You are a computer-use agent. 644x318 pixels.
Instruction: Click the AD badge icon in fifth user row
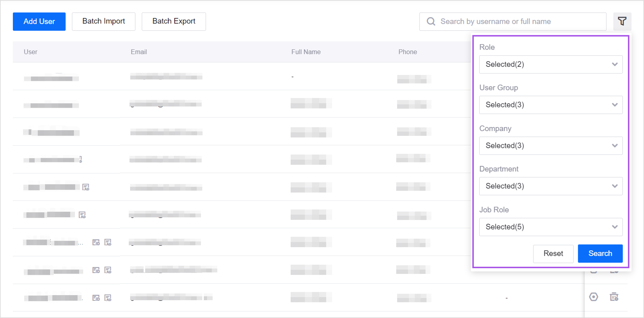coord(86,187)
